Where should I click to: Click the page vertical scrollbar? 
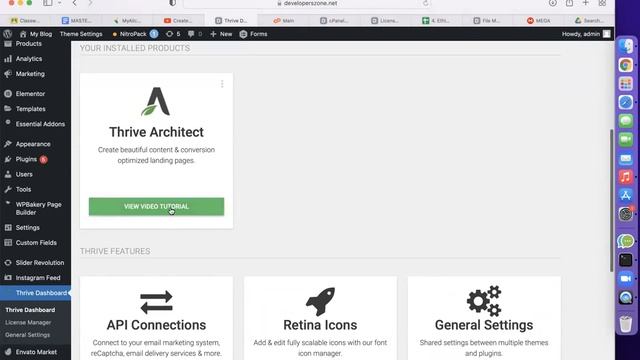pos(611,200)
